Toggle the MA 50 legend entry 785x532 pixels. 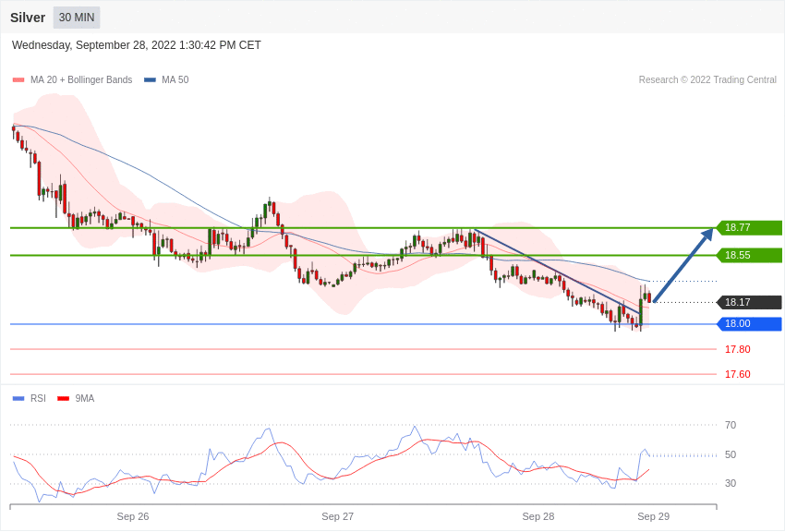click(166, 80)
